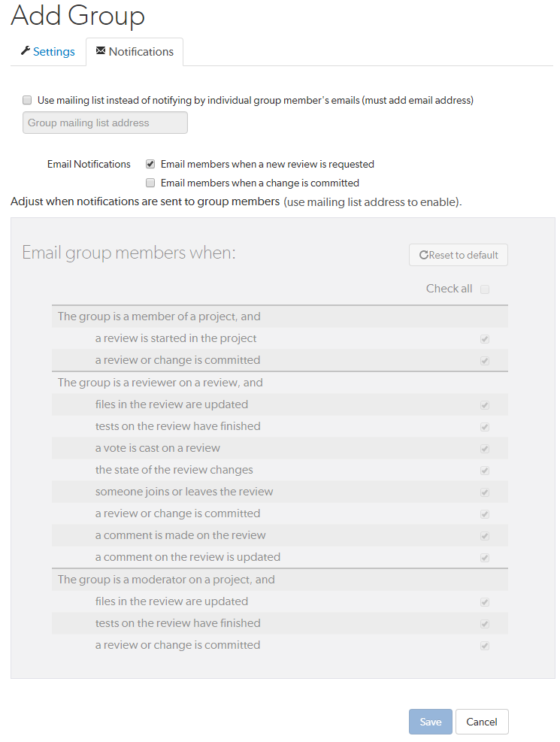Enable the use mailing list checkbox
The height and width of the screenshot is (742, 560).
tap(28, 100)
